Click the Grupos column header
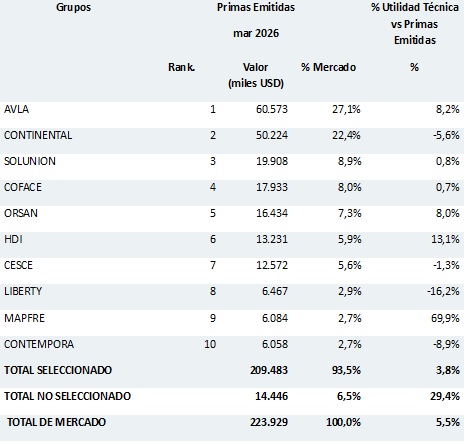The height and width of the screenshot is (444, 467). tap(73, 7)
